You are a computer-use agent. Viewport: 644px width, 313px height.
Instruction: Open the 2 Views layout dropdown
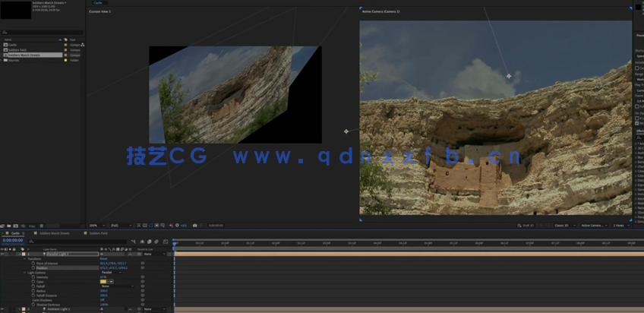pos(619,226)
